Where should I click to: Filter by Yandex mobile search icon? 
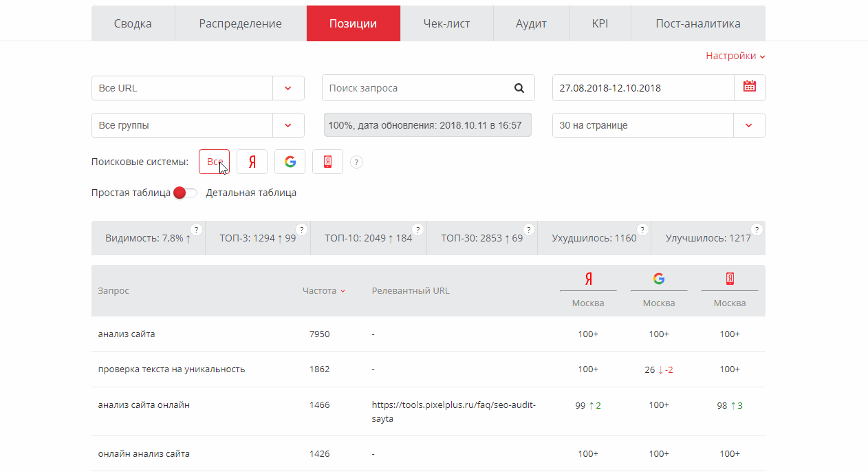(x=327, y=162)
